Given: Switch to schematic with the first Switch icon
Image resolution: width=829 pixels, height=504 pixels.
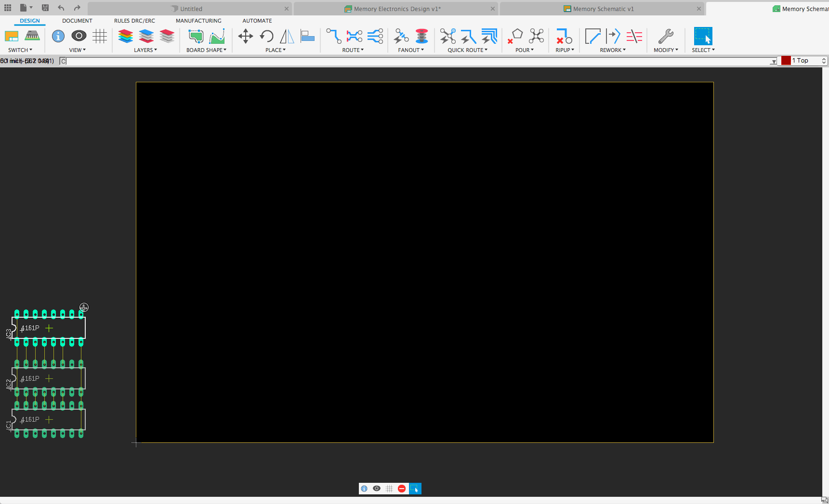Looking at the screenshot, I should point(12,36).
